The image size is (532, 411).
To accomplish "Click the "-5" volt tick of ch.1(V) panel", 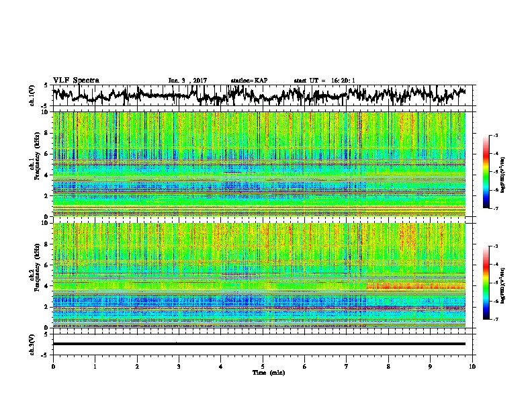I will pyautogui.click(x=45, y=106).
